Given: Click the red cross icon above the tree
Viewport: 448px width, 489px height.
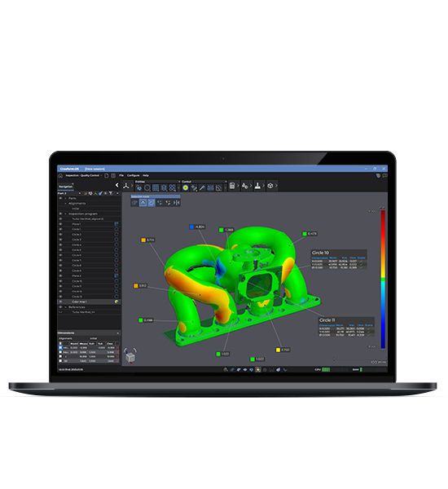Looking at the screenshot, I should (86, 193).
